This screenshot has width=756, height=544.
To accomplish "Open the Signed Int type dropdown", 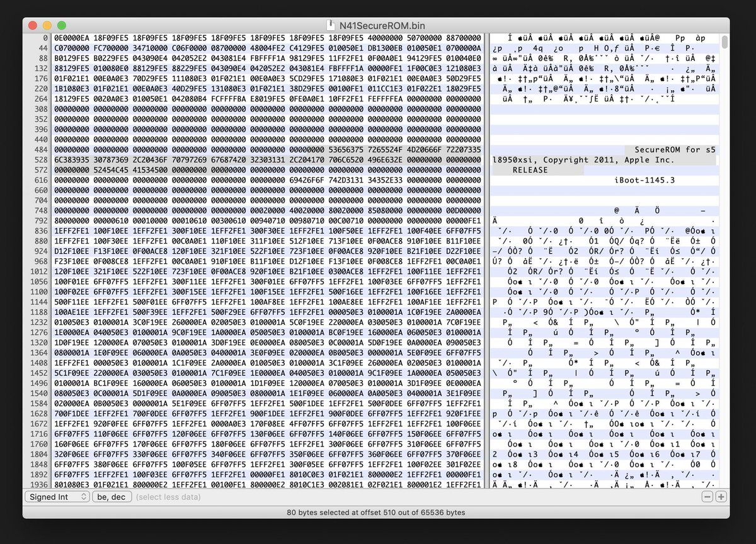I will pos(58,497).
